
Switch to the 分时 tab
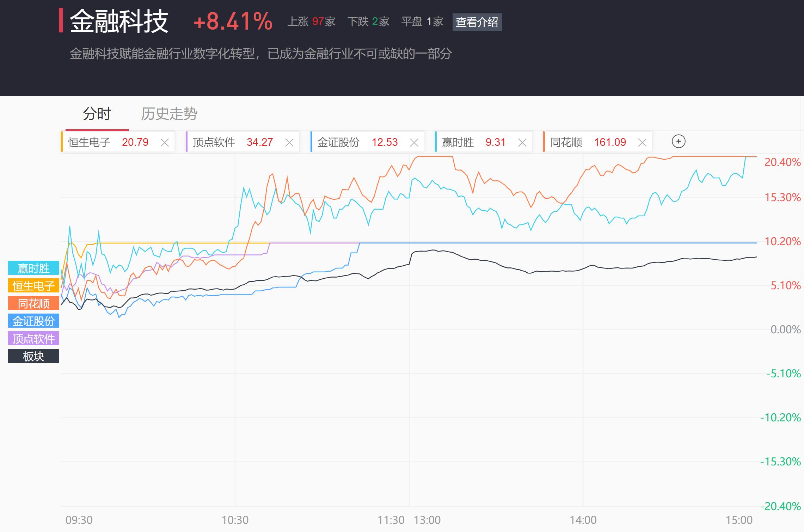pos(97,114)
